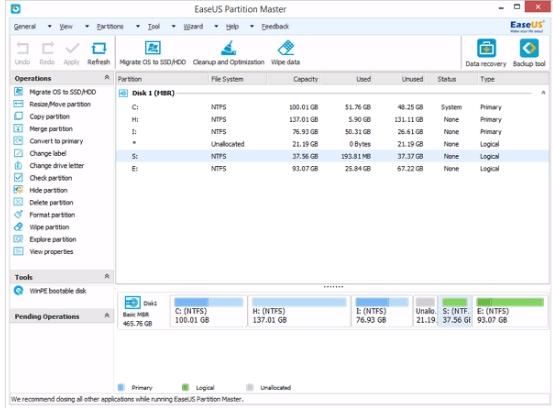
Task: Click the Change drive letter icon
Action: (x=18, y=165)
